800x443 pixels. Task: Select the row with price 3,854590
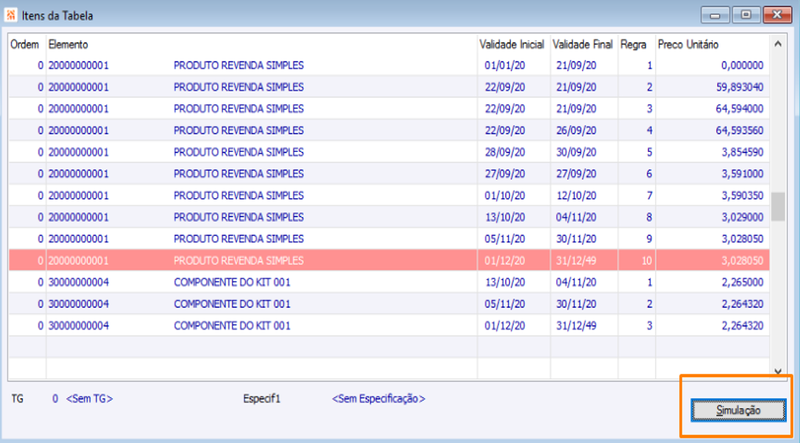tap(389, 152)
